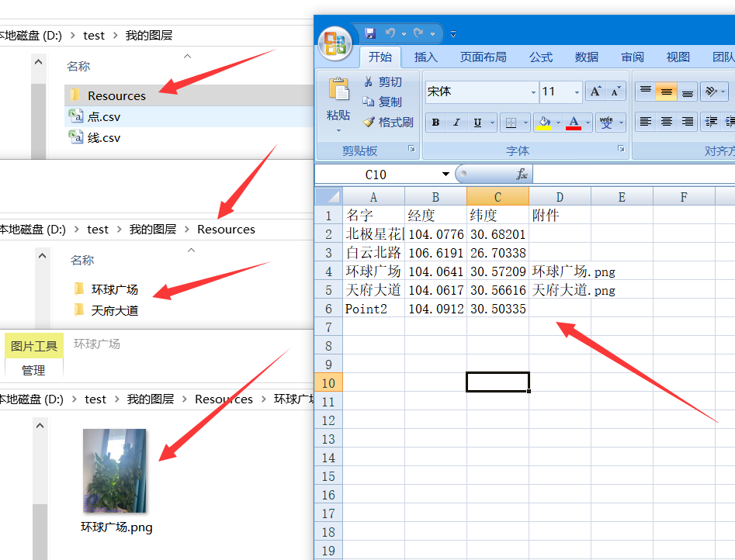Toggle Italic formatting

click(x=456, y=123)
